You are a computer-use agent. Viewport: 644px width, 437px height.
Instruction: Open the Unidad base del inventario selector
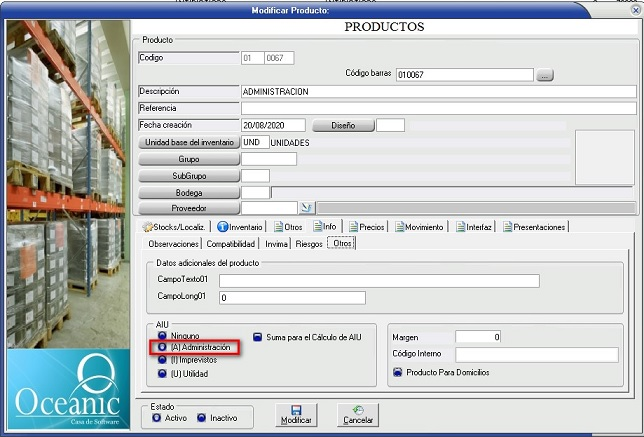point(189,142)
